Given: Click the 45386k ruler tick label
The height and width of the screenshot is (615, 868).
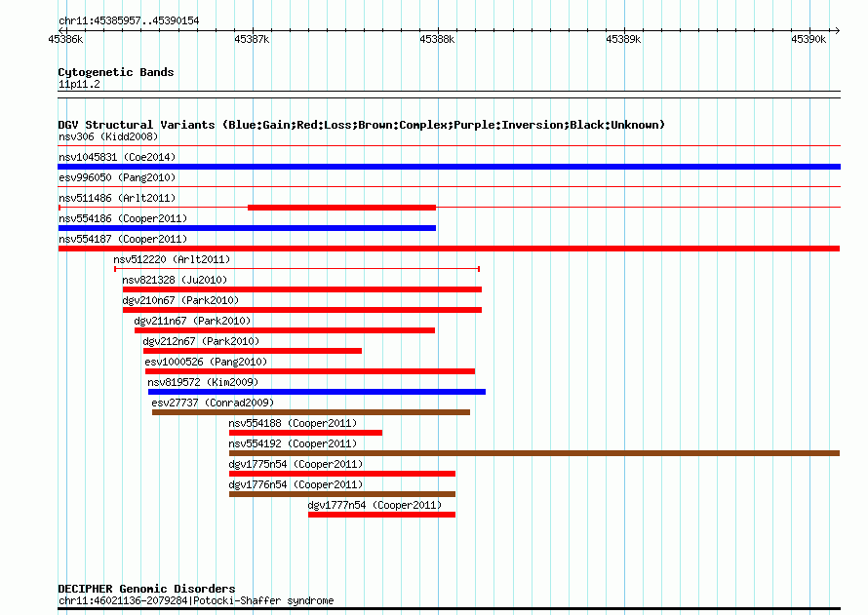Looking at the screenshot, I should pos(66,39).
